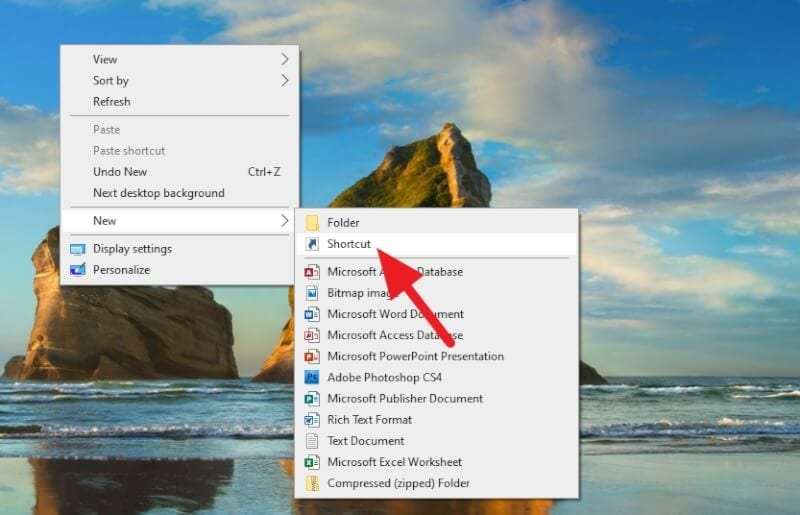Choose the Rich Text Format icon
Screen dimensions: 800x515
click(312, 420)
